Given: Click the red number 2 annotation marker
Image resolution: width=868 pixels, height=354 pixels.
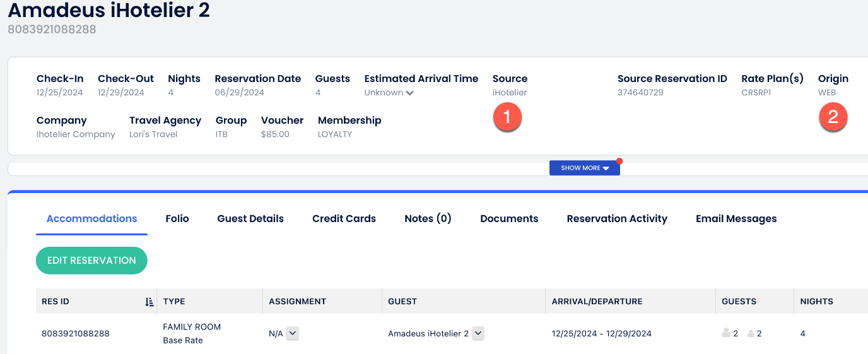Looking at the screenshot, I should pos(833,117).
